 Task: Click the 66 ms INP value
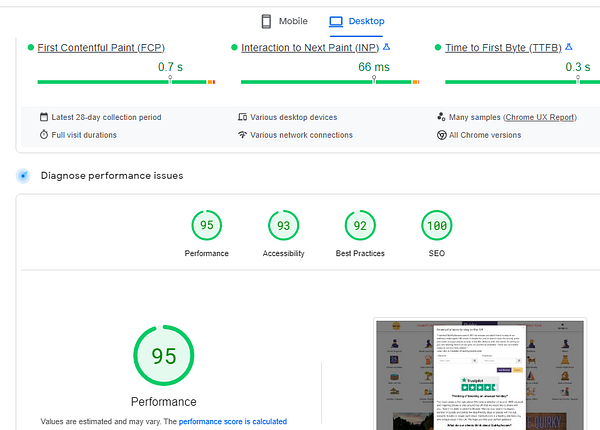click(x=374, y=67)
